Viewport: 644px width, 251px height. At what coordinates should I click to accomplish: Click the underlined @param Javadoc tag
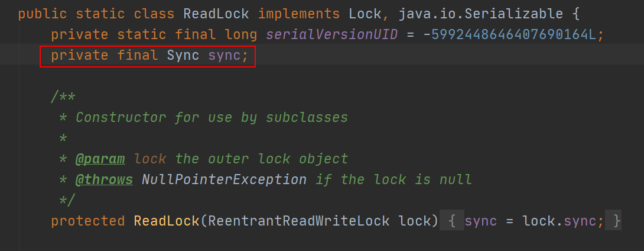(100, 159)
